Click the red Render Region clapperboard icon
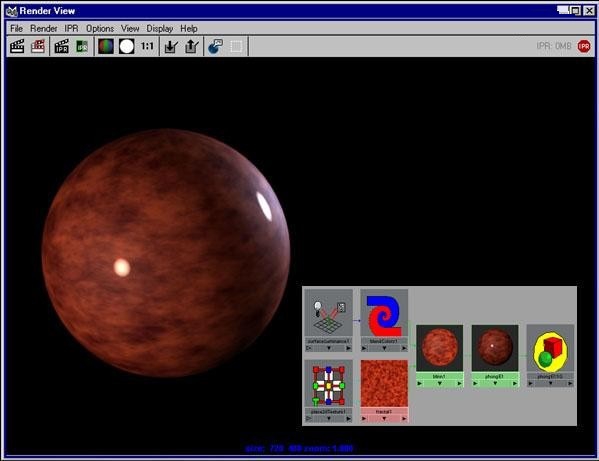The height and width of the screenshot is (461, 599). 38,46
